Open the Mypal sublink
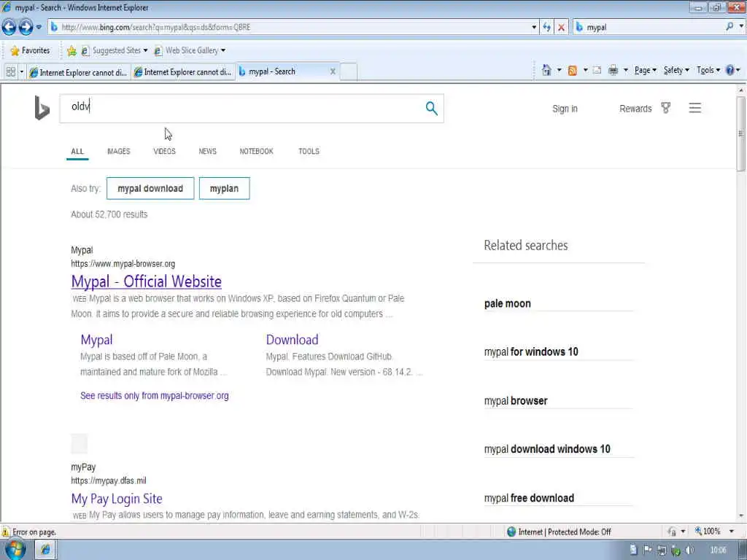 tap(97, 340)
